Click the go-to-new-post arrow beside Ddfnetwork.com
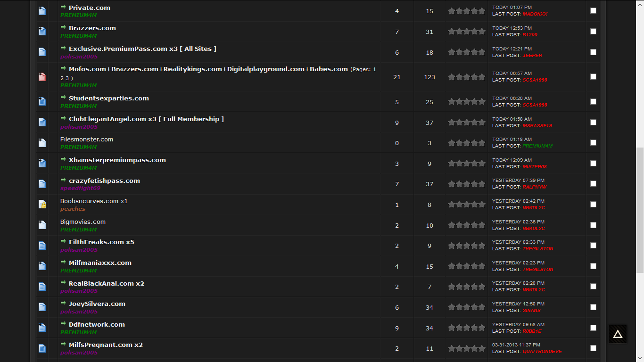 (x=63, y=324)
